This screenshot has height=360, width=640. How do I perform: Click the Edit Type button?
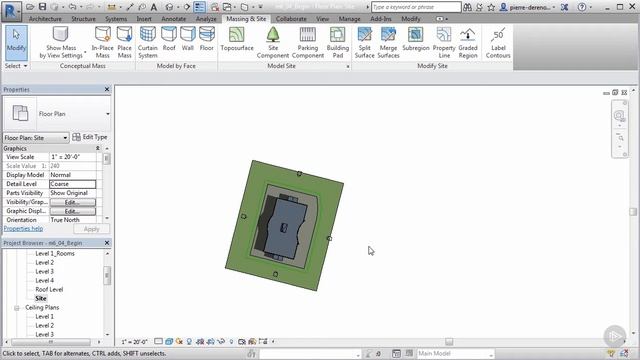click(x=90, y=137)
